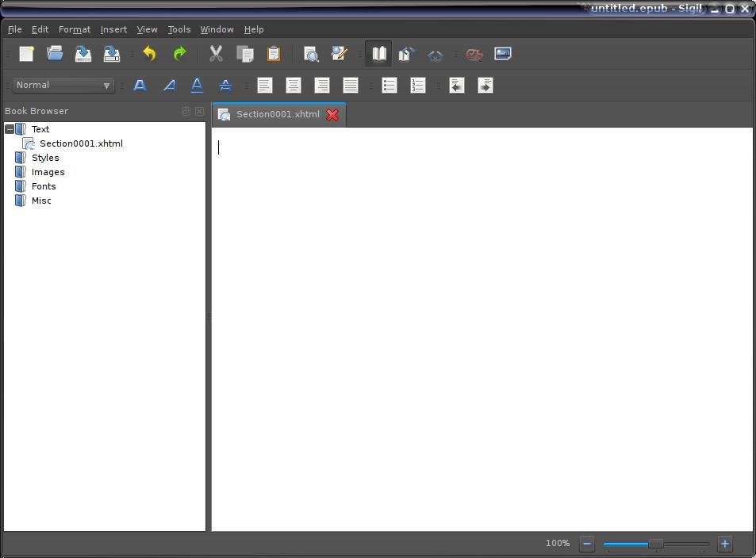
Task: Click the Undo arrow icon
Action: pos(149,54)
